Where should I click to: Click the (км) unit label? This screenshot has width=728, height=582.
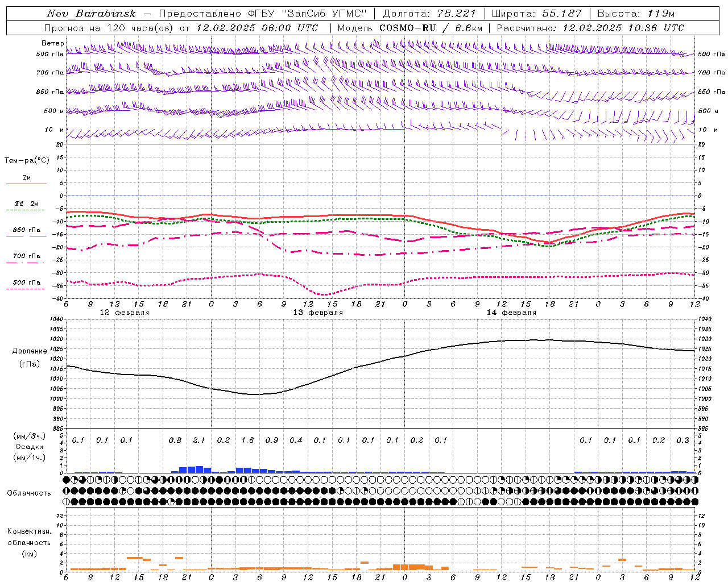pos(29,554)
